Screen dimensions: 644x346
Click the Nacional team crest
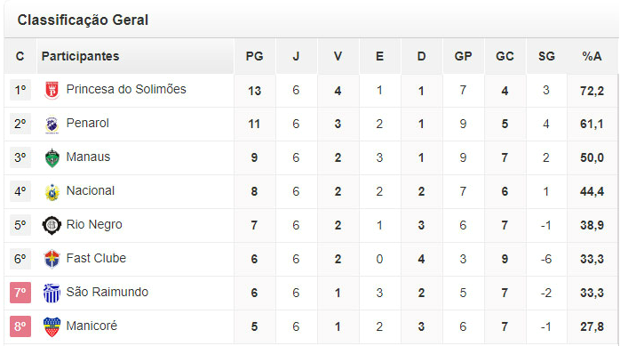point(52,192)
